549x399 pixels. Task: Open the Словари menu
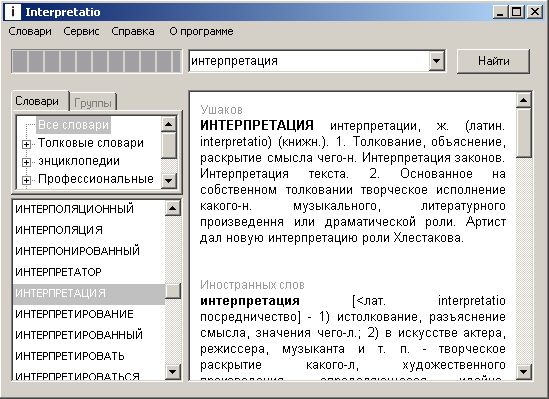30,32
